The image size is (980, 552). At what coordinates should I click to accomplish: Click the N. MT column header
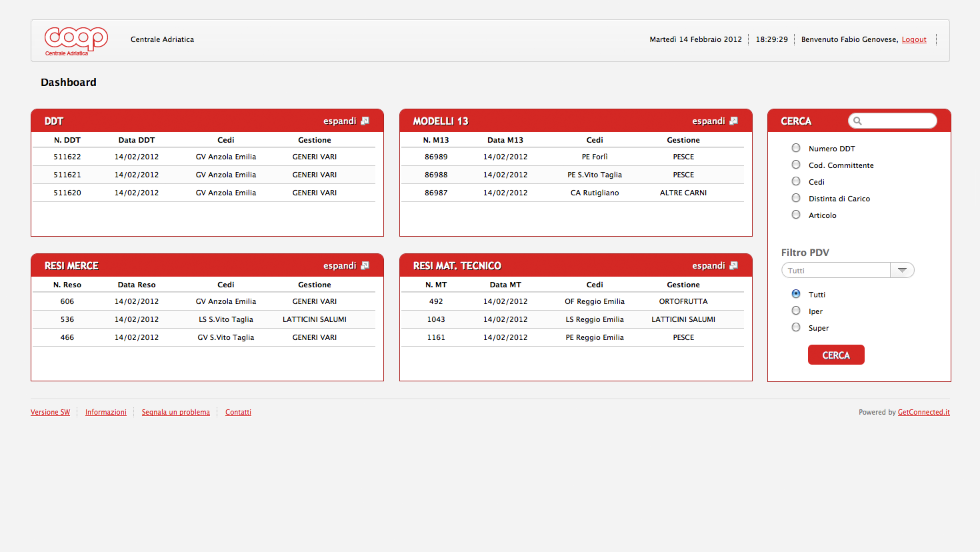coord(436,285)
